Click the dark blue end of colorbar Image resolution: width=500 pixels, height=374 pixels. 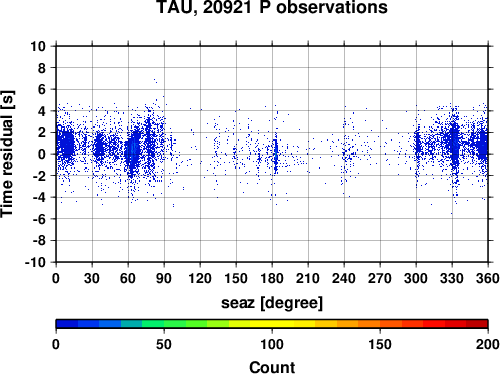tap(67, 324)
